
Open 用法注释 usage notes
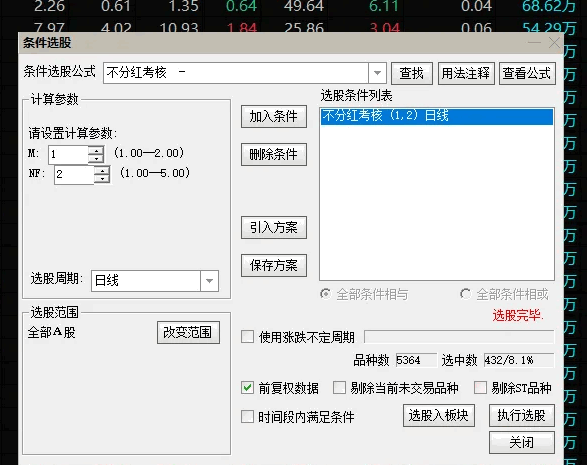(466, 73)
